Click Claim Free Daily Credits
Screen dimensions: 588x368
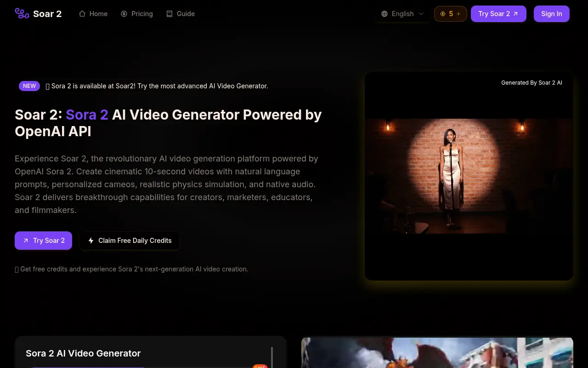click(x=130, y=240)
